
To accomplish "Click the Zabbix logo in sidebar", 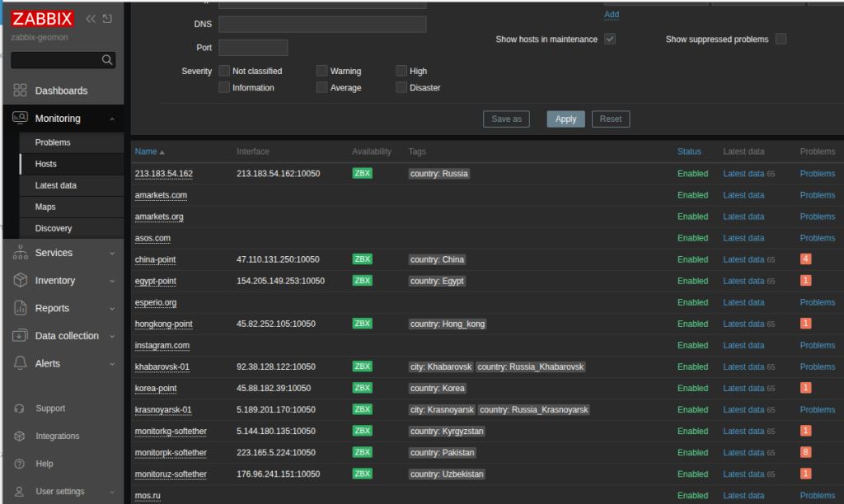I will coord(42,19).
